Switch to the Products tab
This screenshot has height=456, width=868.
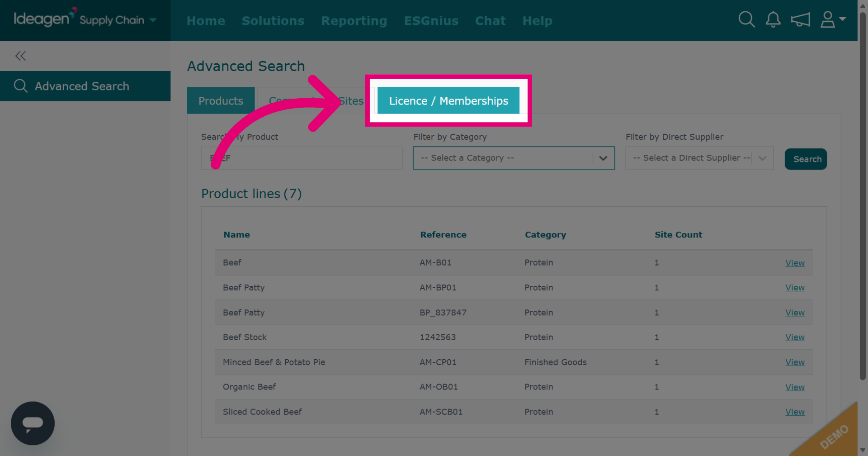(x=221, y=100)
